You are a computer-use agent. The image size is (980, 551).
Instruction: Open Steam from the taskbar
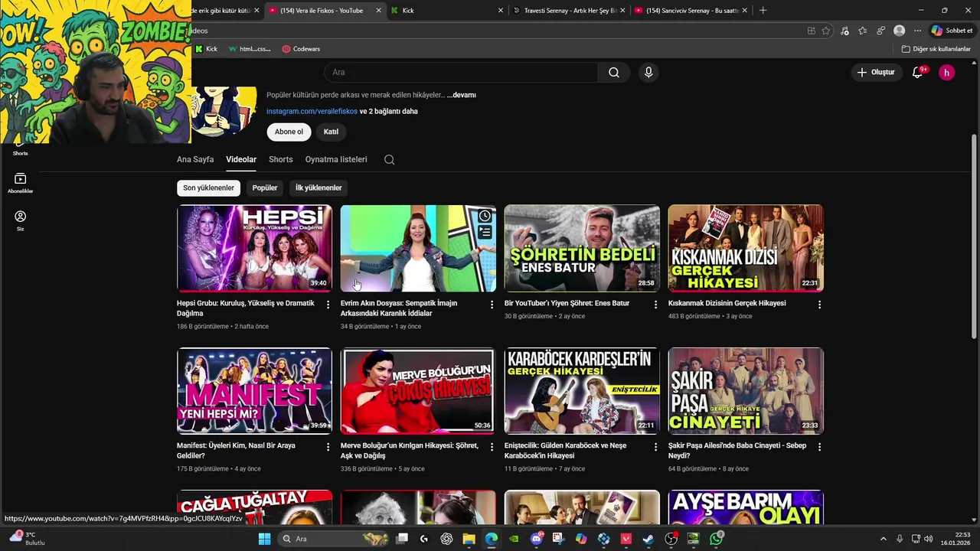coord(648,539)
